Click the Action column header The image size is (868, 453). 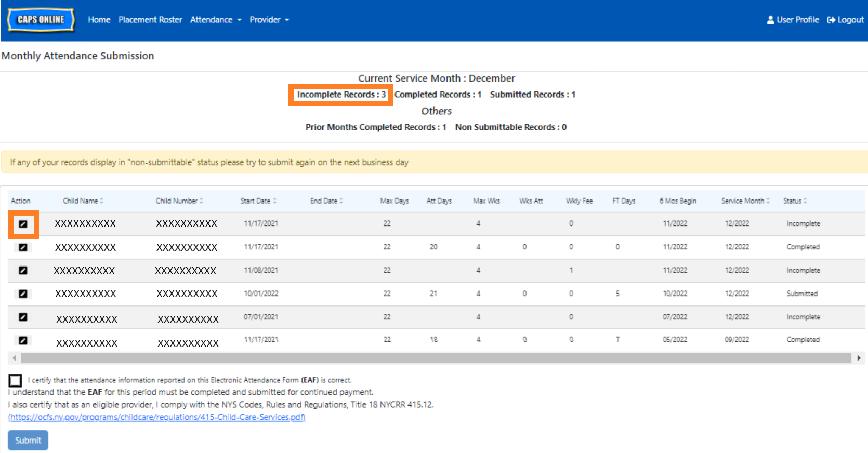pyautogui.click(x=21, y=201)
